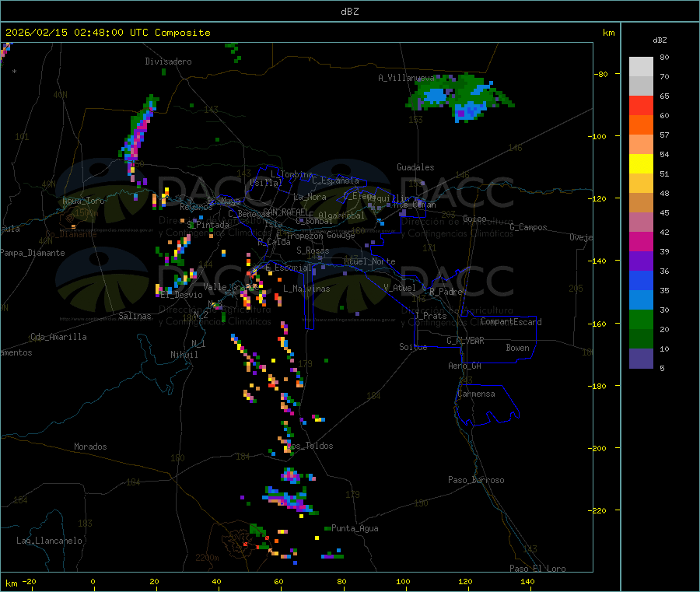Click the Soitue map label
The image size is (700, 592).
414,347
